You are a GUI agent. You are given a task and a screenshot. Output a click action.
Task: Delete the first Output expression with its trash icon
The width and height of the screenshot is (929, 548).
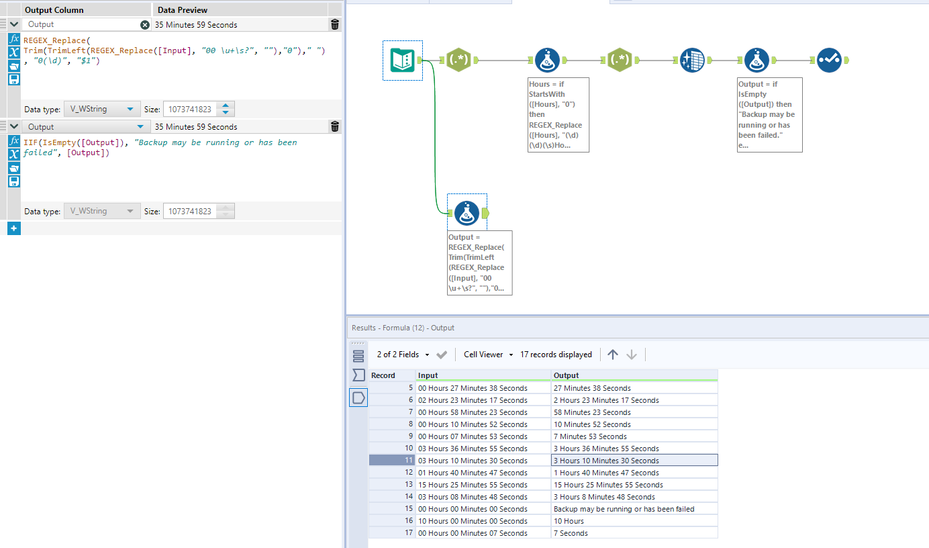[x=335, y=24]
